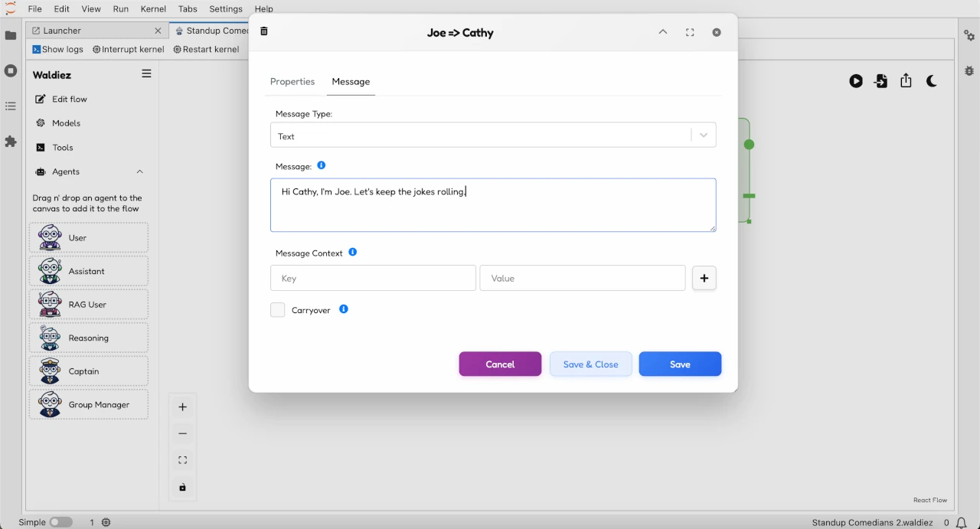Import a flow using the import icon
This screenshot has height=529, width=980.
point(880,80)
